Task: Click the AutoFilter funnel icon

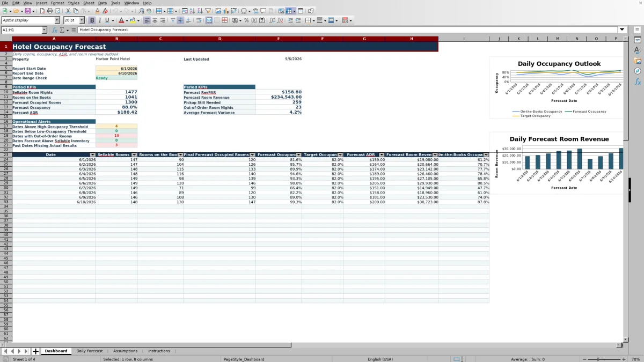Action: [x=207, y=11]
